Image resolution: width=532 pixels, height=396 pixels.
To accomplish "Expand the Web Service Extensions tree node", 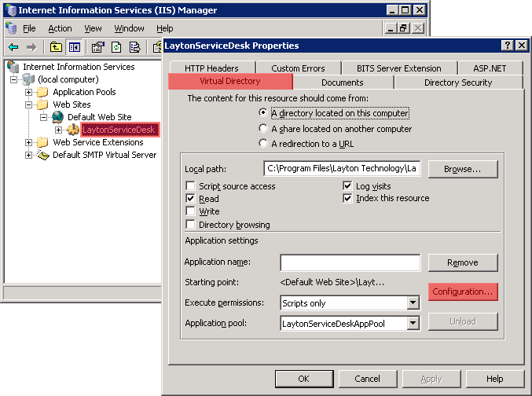I will click(x=29, y=142).
